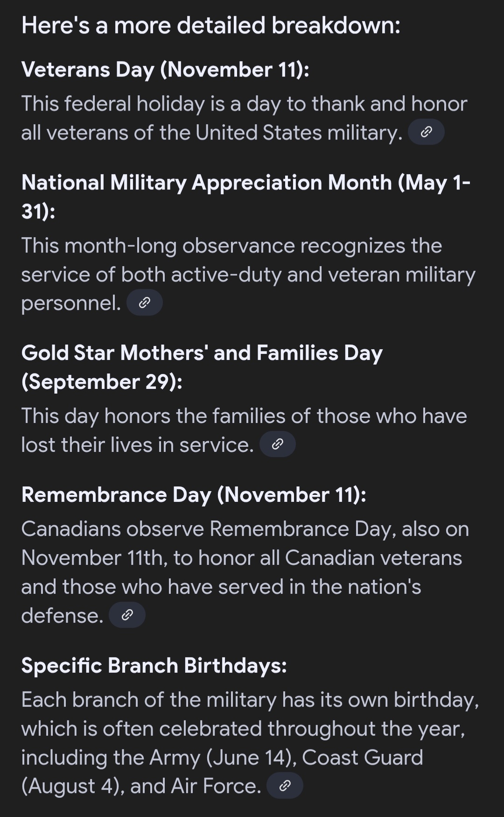
Task: Select the Veterans Day (November 11) heading
Action: [165, 70]
